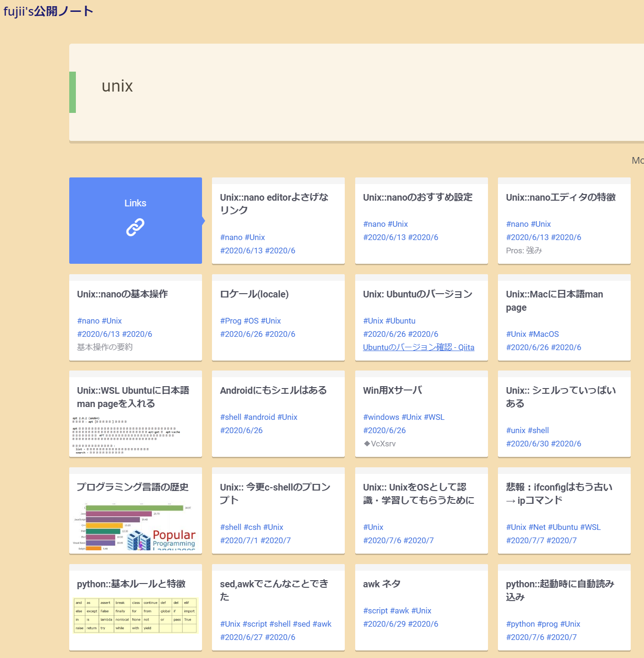
Task: Click the #2020/6/27 #2020/6 date tags
Action: click(x=258, y=637)
